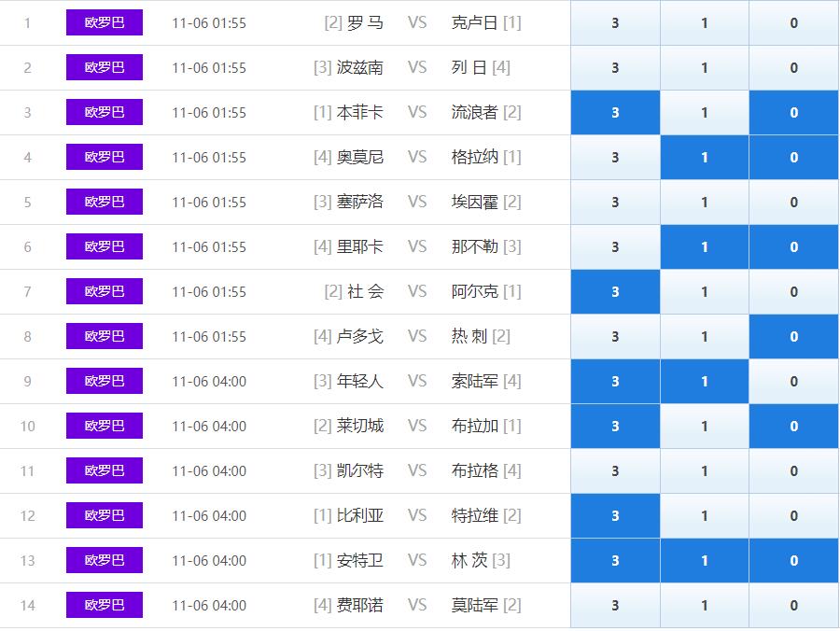This screenshot has height=631, width=840.
Task: Open away team 那不勒
Action: point(475,247)
